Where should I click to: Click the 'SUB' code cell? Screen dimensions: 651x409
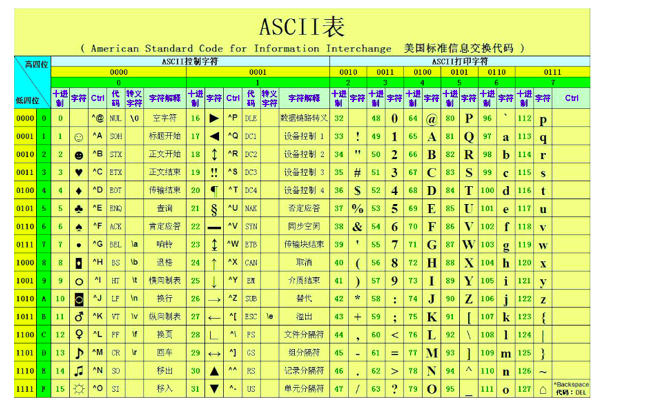coord(251,299)
